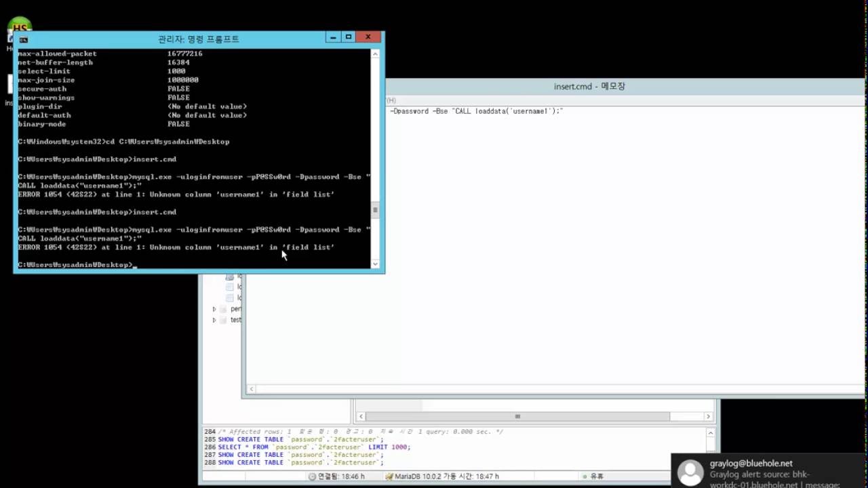Click the MariaDB server icon in status bar
868x488 pixels.
tap(389, 476)
